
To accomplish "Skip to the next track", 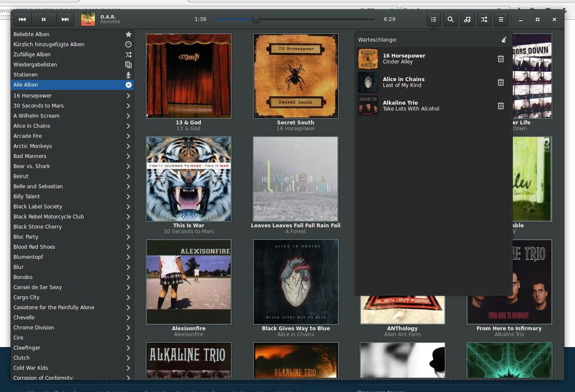I will (x=65, y=19).
